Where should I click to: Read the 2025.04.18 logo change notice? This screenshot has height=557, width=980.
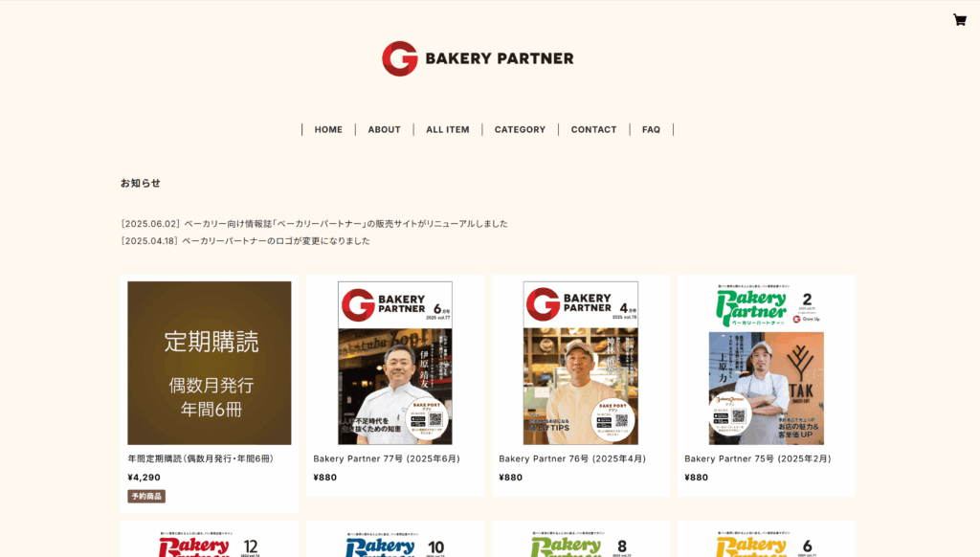(x=246, y=240)
